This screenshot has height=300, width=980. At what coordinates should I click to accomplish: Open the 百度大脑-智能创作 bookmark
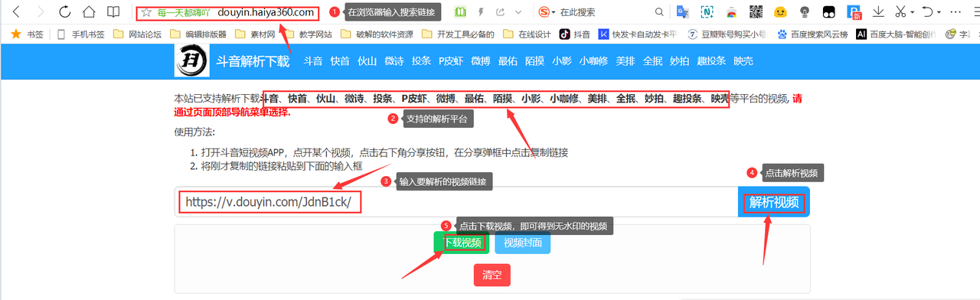[x=895, y=34]
